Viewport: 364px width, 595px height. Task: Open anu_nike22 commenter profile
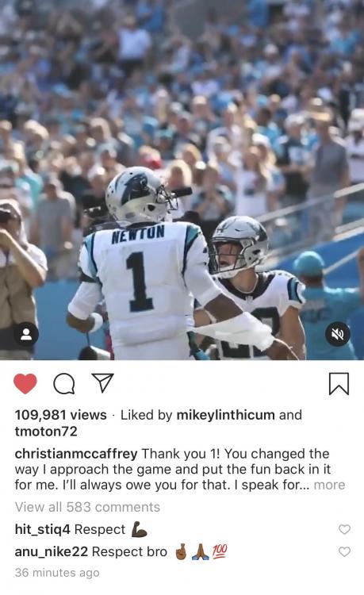coord(52,551)
